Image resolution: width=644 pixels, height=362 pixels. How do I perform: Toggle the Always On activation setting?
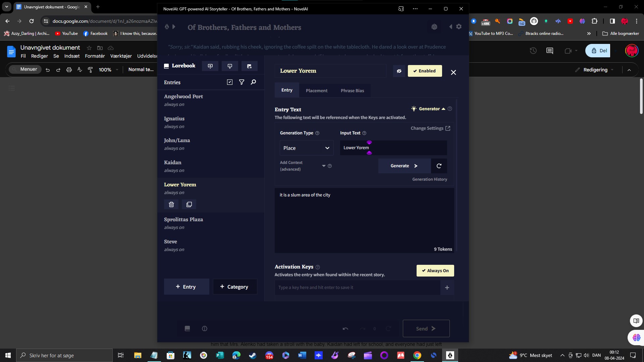tap(435, 271)
